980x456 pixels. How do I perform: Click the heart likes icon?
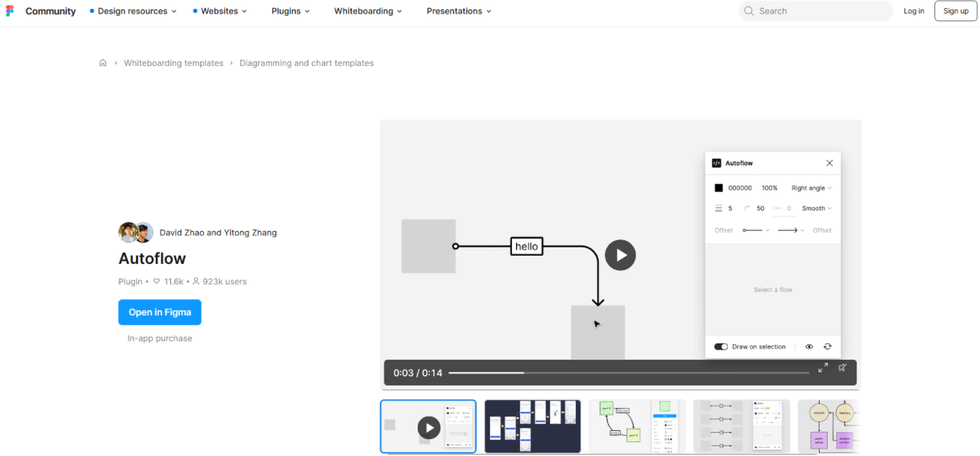[157, 282]
